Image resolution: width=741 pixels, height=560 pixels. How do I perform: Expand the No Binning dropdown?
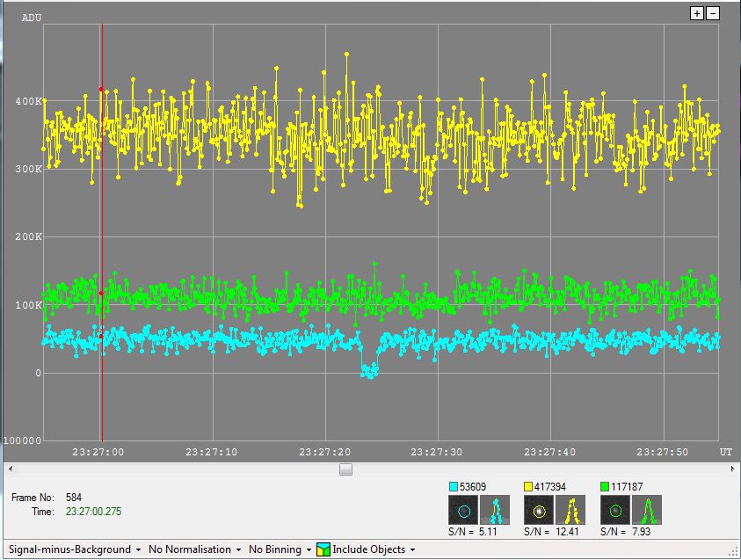pyautogui.click(x=280, y=549)
